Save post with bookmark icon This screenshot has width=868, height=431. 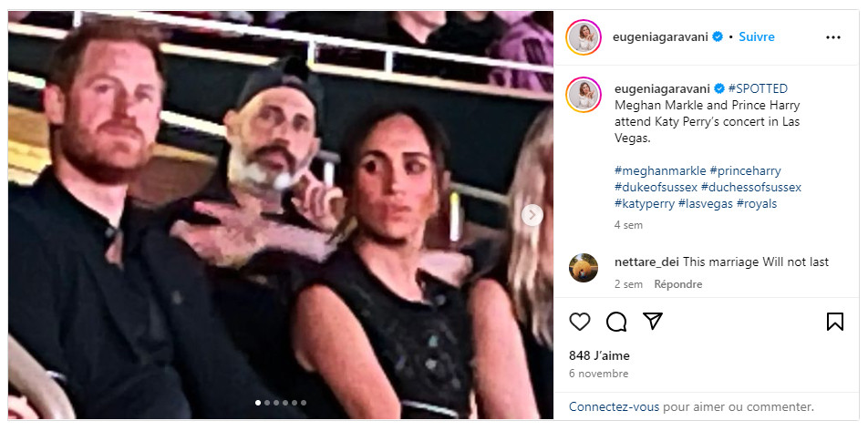834,322
